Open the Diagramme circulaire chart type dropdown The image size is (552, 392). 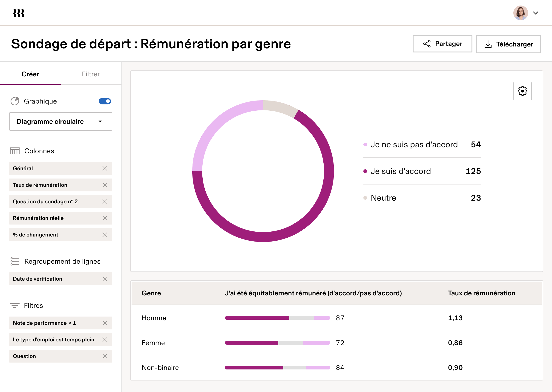[x=60, y=121]
